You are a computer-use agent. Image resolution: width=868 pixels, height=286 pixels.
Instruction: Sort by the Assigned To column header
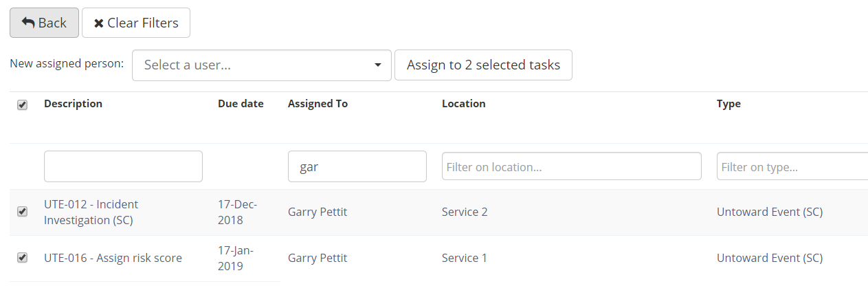pos(318,104)
